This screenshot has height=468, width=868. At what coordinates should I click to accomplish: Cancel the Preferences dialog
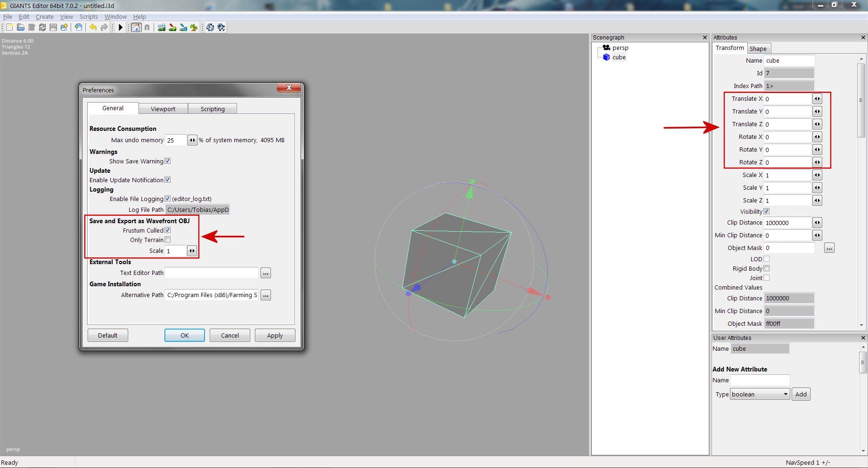[230, 335]
